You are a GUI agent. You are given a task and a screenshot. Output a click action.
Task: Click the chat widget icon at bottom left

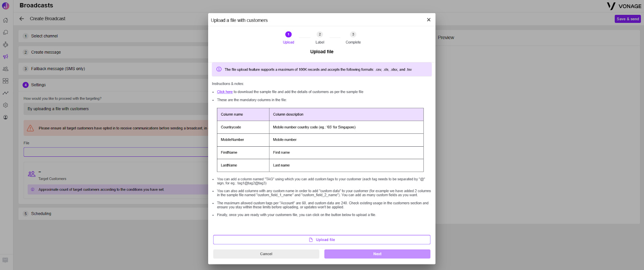(5, 260)
